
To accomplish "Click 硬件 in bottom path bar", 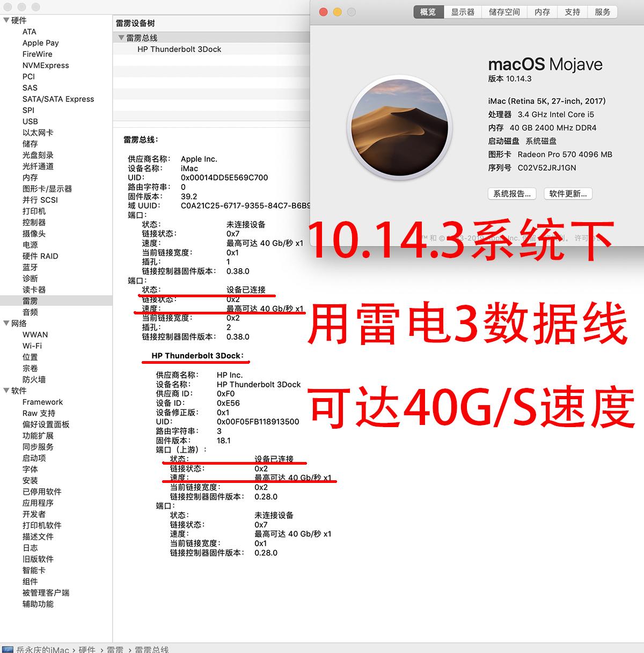I will (87, 650).
